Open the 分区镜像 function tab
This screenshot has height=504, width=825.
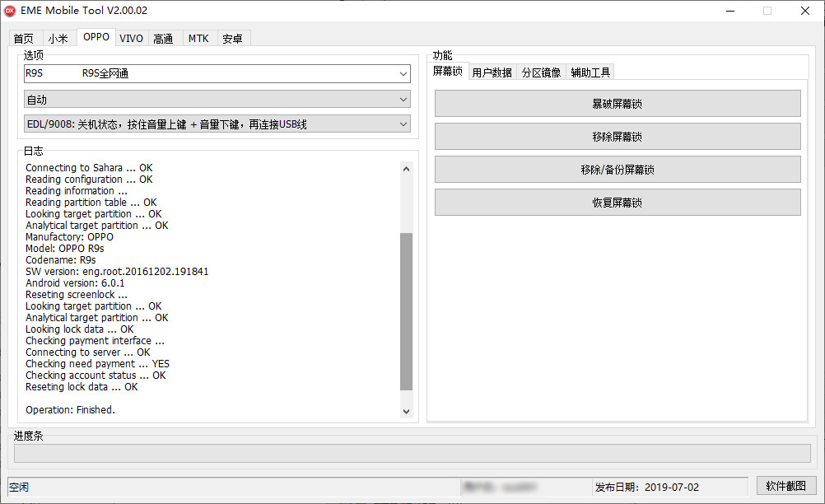[x=542, y=72]
